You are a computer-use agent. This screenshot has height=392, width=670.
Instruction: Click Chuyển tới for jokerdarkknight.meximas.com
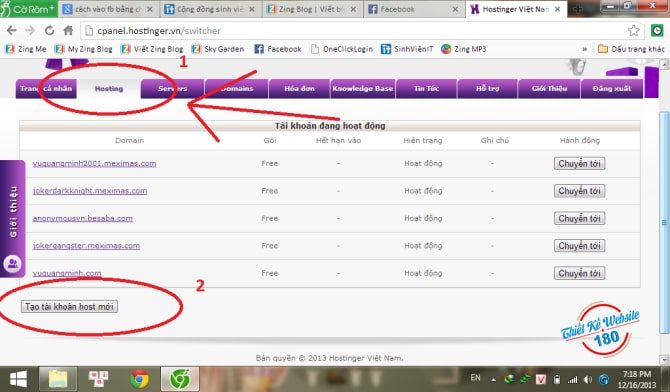[x=579, y=191]
